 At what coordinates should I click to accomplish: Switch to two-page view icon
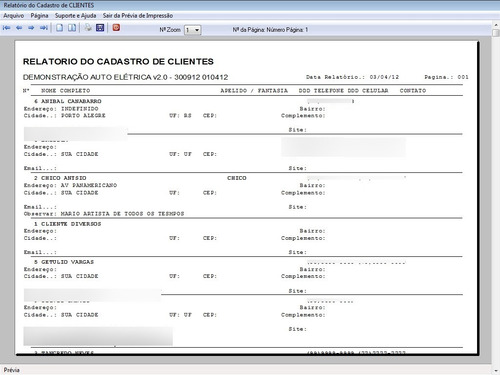click(x=72, y=28)
